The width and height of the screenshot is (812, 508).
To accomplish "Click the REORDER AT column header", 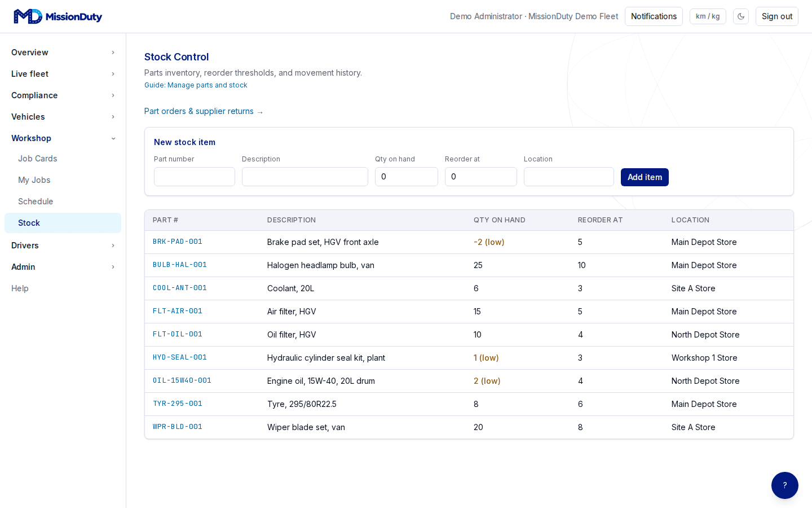I will point(601,220).
